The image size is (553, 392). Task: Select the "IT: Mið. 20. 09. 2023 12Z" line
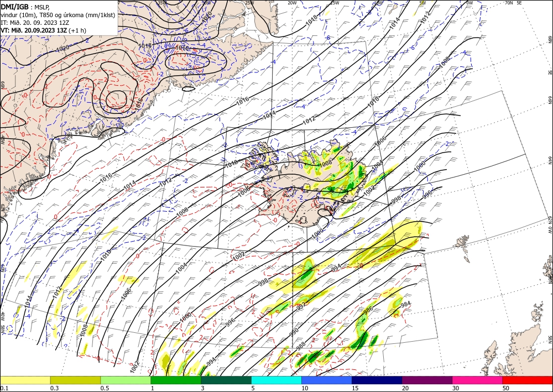(x=34, y=22)
